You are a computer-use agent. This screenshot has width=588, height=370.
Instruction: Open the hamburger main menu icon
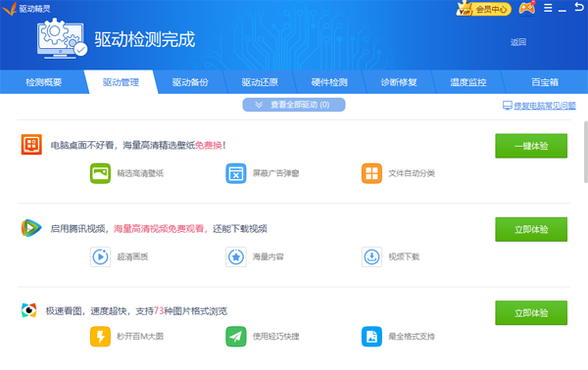(x=548, y=8)
